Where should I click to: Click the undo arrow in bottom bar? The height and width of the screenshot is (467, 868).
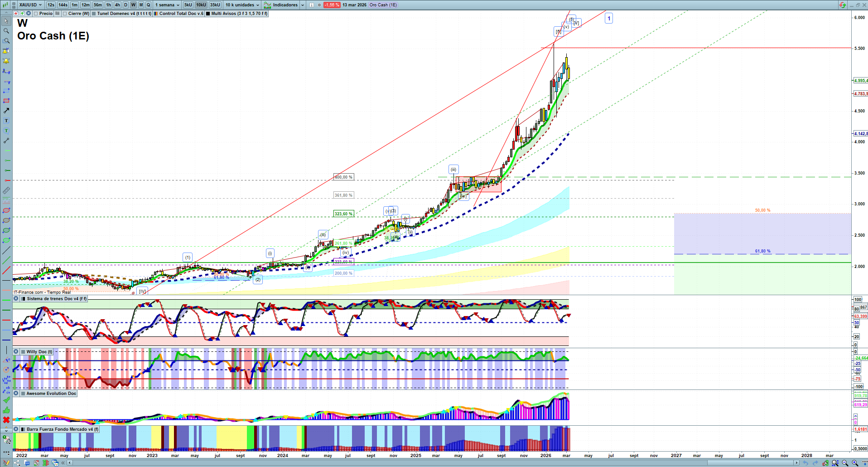[x=805, y=463]
